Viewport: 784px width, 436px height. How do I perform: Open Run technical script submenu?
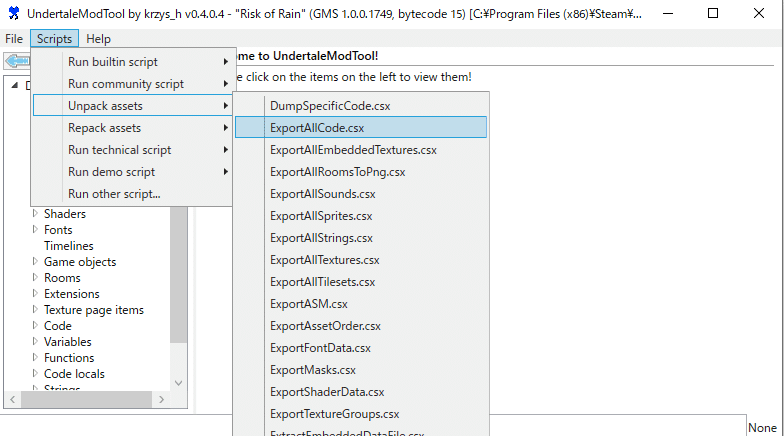[132, 150]
